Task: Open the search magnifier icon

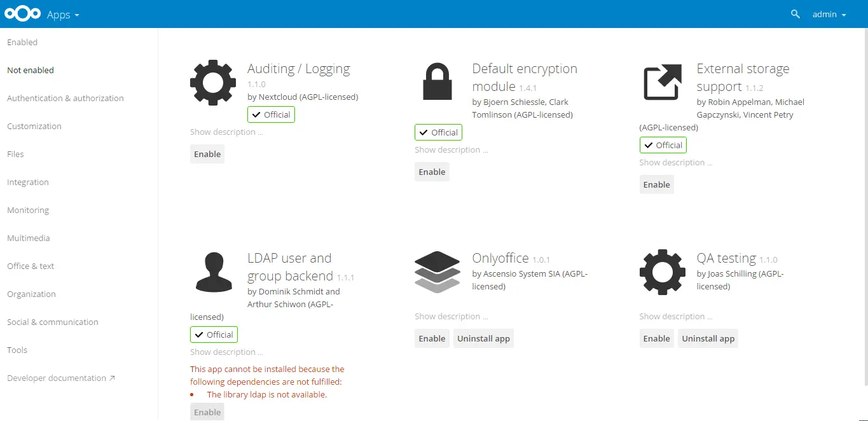Action: point(796,14)
